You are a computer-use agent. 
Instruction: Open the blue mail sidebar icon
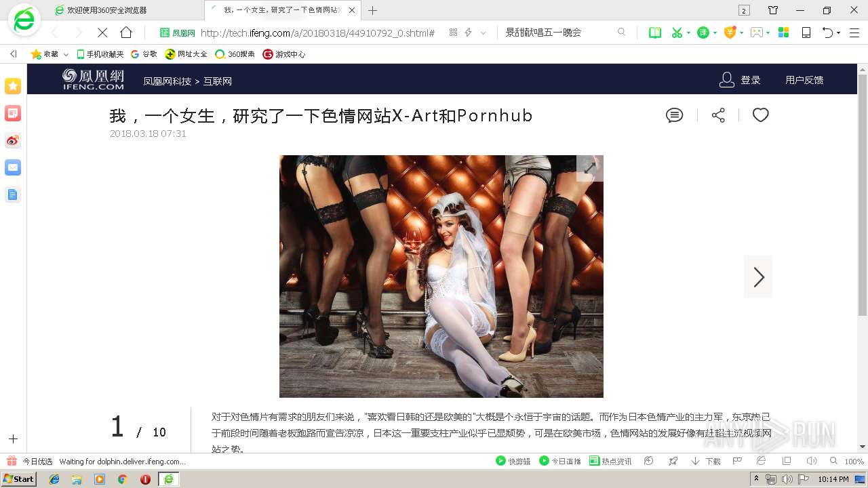pos(13,167)
